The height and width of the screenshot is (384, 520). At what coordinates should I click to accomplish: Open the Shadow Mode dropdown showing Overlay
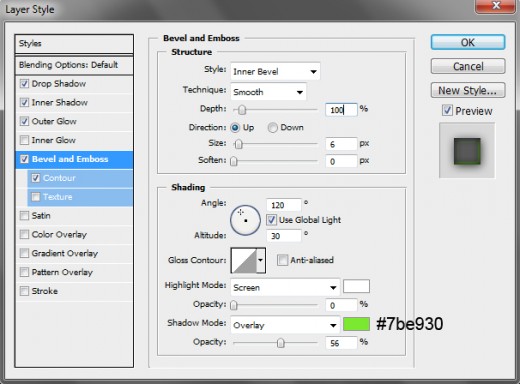[x=285, y=325]
